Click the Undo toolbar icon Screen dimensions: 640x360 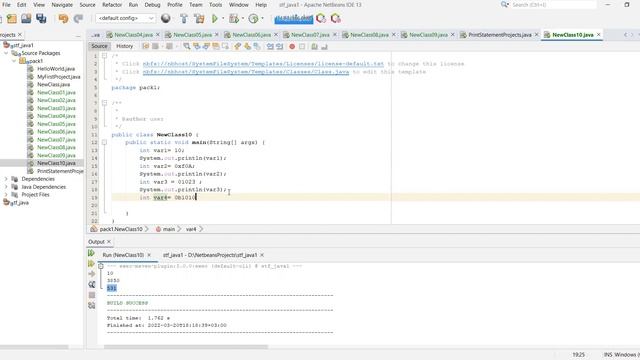63,18
